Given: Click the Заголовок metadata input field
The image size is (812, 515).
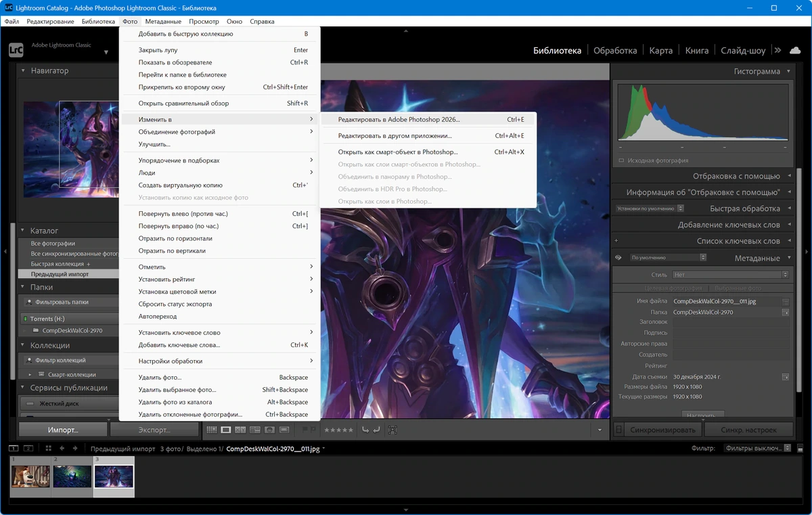Looking at the screenshot, I should click(x=731, y=322).
